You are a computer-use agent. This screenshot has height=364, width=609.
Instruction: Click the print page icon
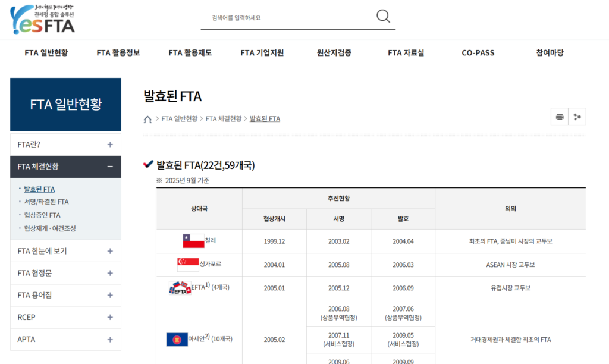(x=559, y=117)
